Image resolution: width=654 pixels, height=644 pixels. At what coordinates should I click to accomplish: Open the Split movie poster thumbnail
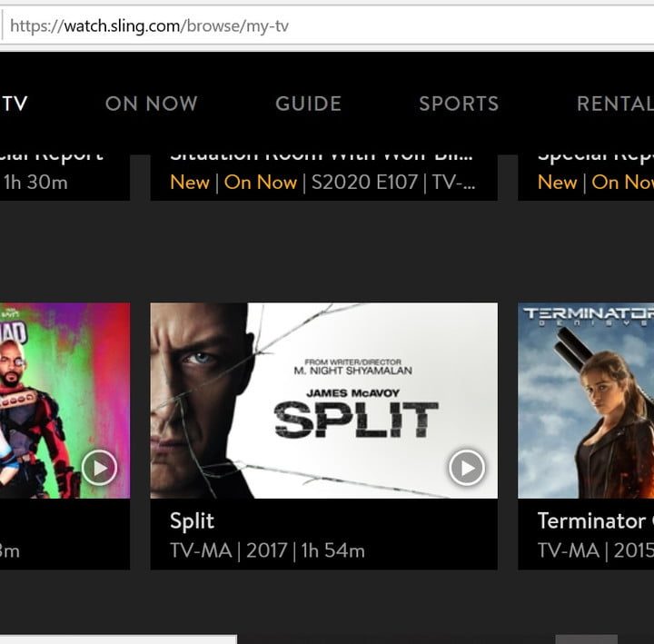323,400
